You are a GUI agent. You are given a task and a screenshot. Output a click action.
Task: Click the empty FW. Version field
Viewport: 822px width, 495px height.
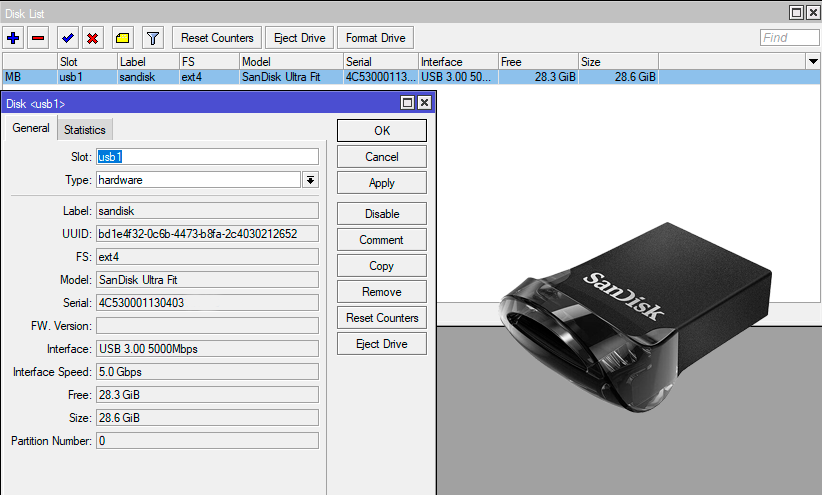pos(207,326)
